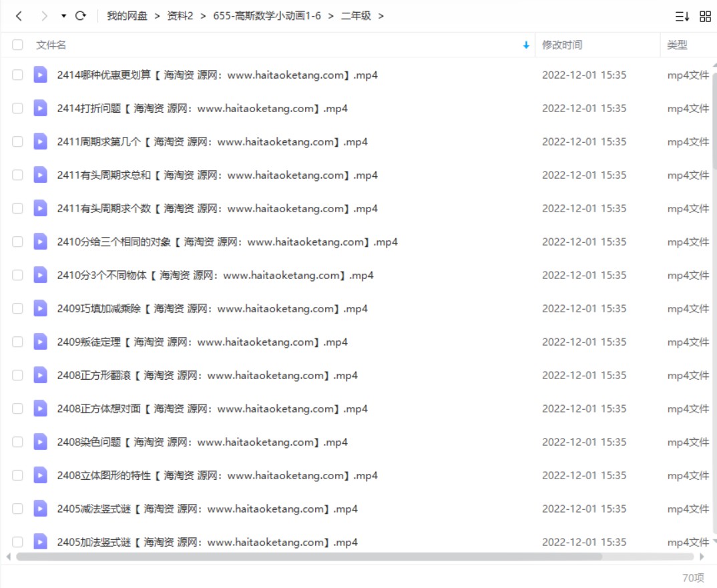Select file name 2408染色问题 .mp4
This screenshot has width=717, height=588.
coord(202,442)
